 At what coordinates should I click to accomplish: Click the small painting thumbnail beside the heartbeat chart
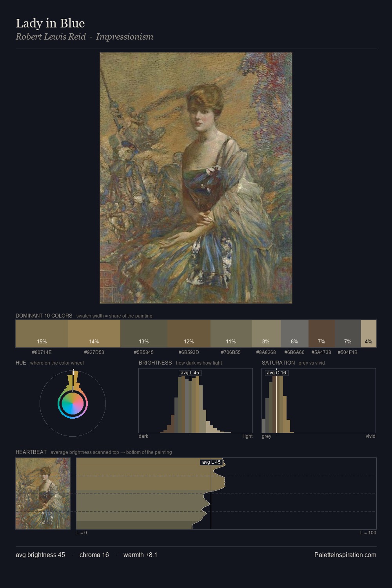tap(43, 494)
